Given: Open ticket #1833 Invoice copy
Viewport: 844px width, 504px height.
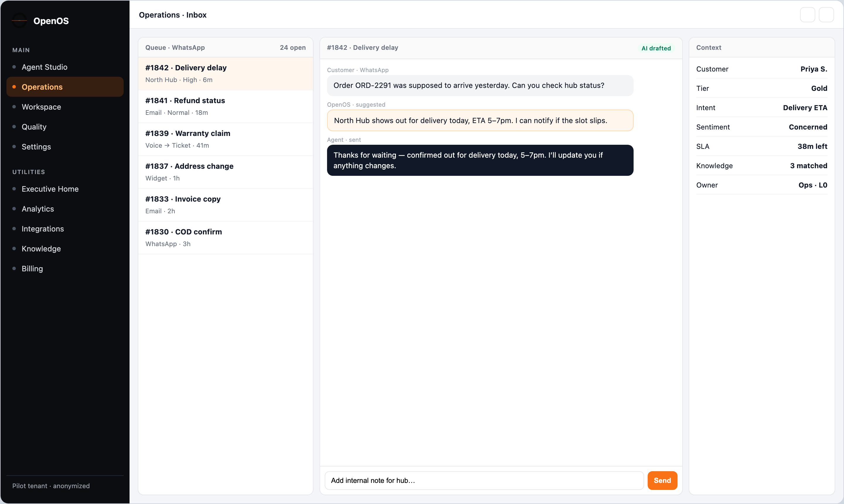Looking at the screenshot, I should (x=226, y=205).
